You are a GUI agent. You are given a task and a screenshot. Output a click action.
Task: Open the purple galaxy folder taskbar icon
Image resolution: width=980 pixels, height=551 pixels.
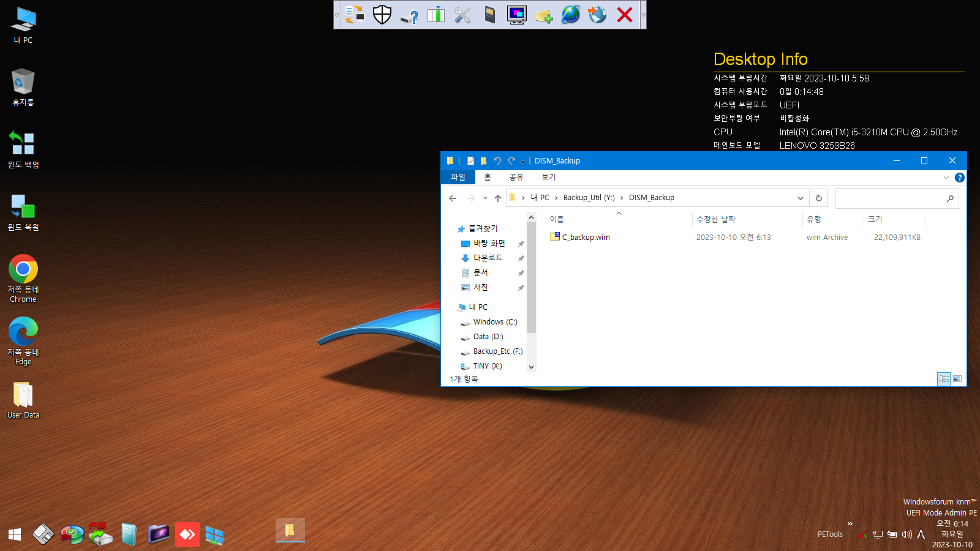pyautogui.click(x=158, y=534)
